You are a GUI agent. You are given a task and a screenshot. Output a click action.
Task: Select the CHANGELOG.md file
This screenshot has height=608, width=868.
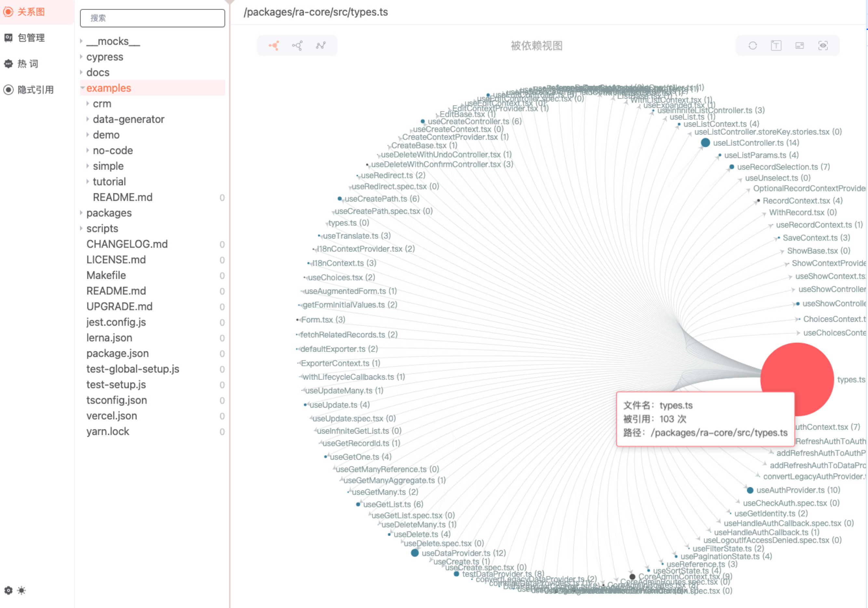[x=127, y=244]
